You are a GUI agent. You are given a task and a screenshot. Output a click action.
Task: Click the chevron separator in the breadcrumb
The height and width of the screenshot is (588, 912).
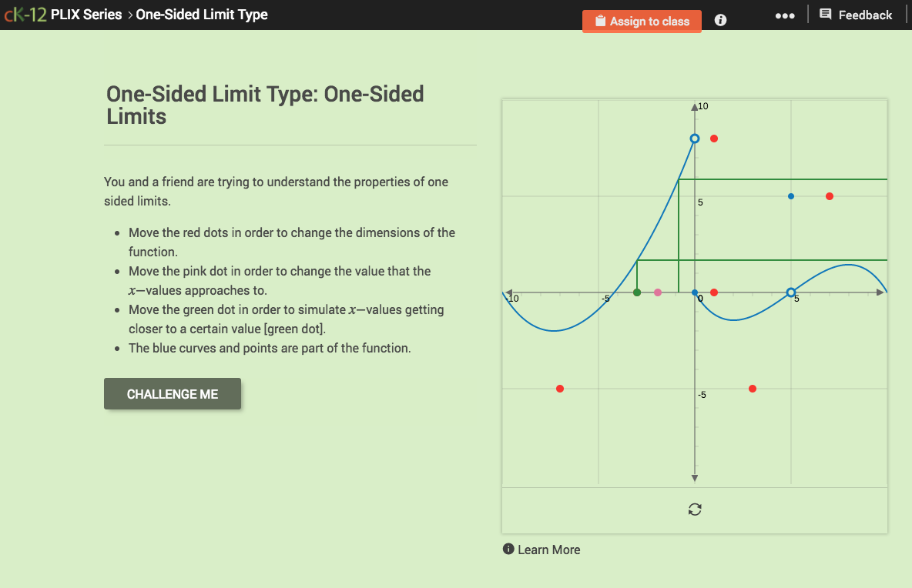click(x=129, y=14)
